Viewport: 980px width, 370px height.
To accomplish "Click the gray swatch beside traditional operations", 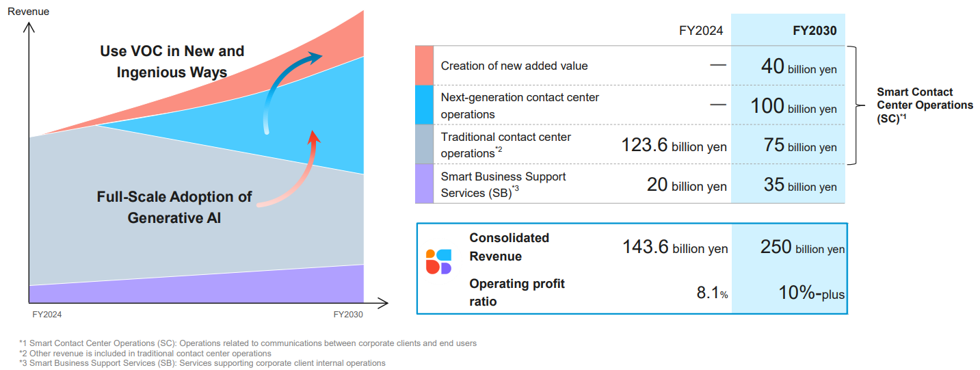I will pos(424,144).
